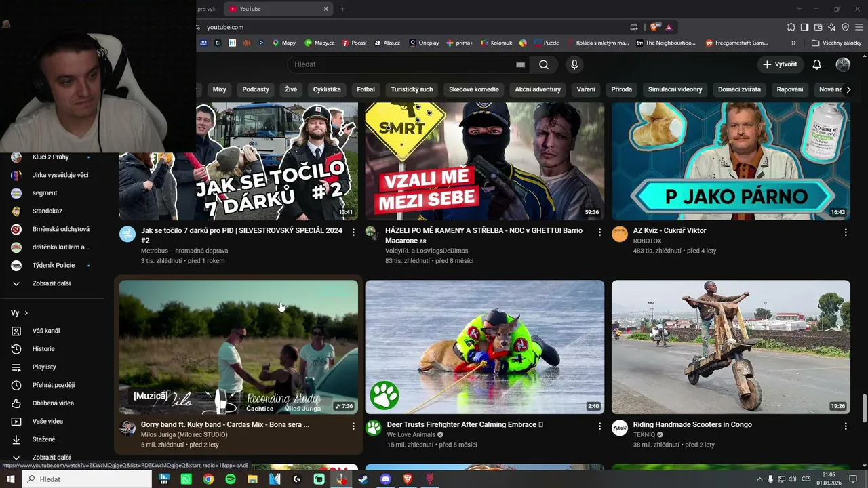Open WhatsApp from the taskbar
The width and height of the screenshot is (868, 488).
(x=186, y=479)
